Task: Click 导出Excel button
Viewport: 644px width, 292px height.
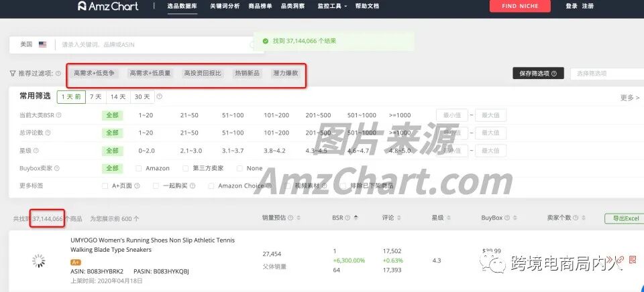Action: tap(625, 218)
